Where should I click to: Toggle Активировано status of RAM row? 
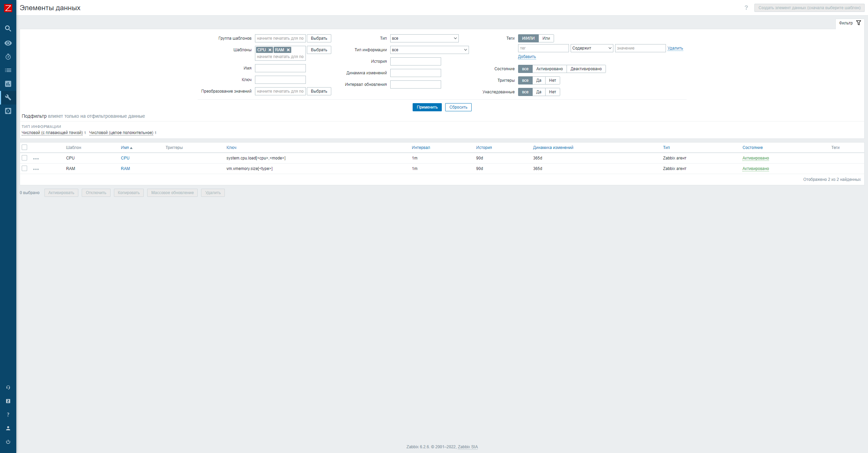[755, 169]
